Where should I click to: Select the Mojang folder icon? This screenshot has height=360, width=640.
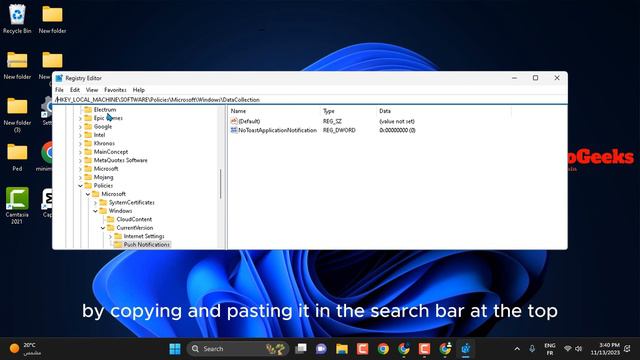[x=88, y=177]
